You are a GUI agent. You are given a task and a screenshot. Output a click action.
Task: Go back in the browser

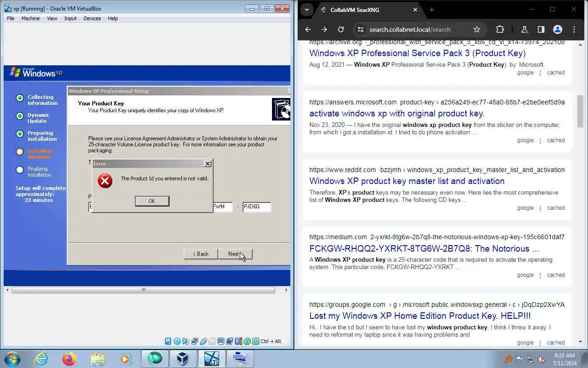tap(308, 29)
